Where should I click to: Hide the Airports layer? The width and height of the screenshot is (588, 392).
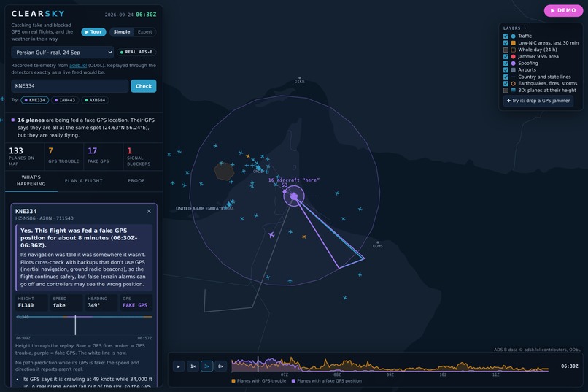(506, 70)
